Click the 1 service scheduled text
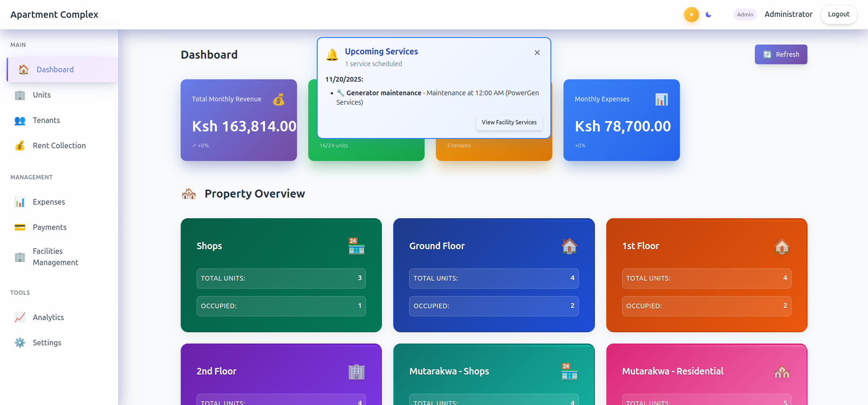The width and height of the screenshot is (868, 405). [373, 64]
